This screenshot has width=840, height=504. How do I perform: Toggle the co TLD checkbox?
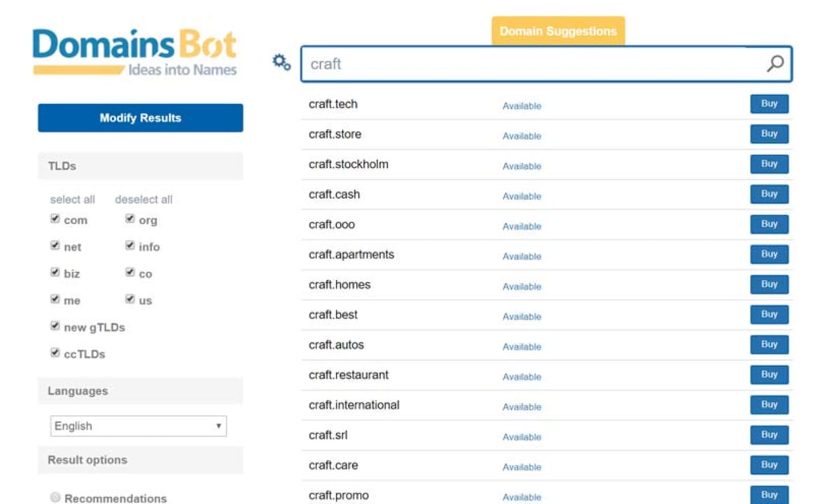(130, 272)
